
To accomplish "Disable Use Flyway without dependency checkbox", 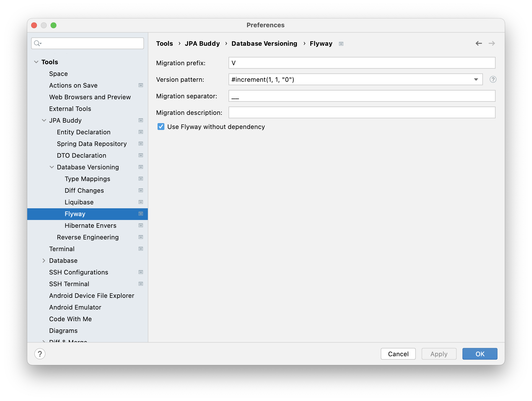I will pyautogui.click(x=161, y=127).
